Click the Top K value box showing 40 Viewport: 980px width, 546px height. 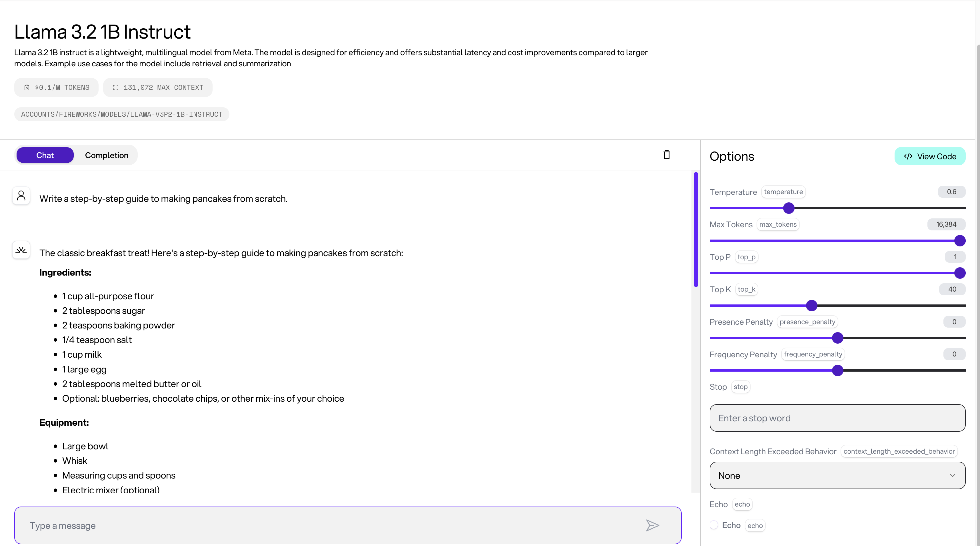952,289
